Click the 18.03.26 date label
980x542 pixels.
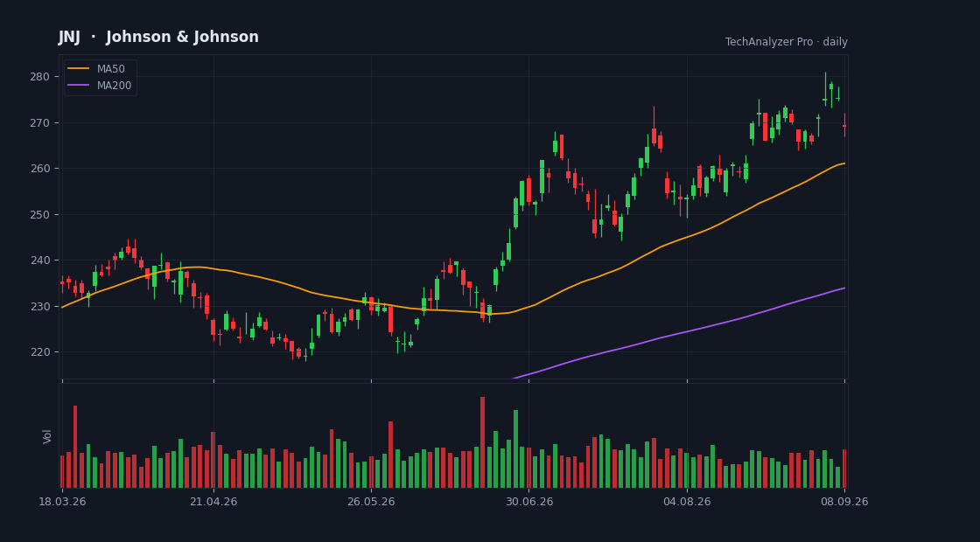[62, 502]
